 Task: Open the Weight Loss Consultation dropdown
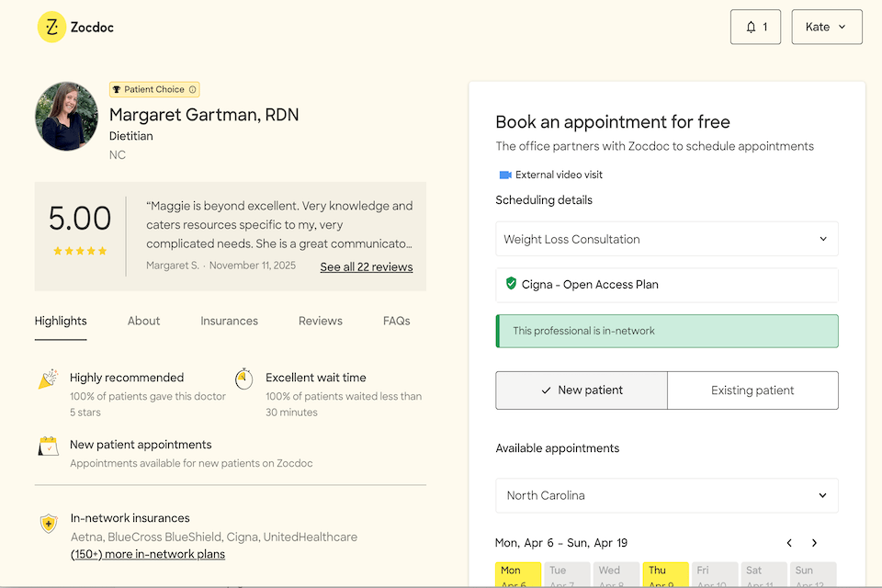(x=666, y=239)
